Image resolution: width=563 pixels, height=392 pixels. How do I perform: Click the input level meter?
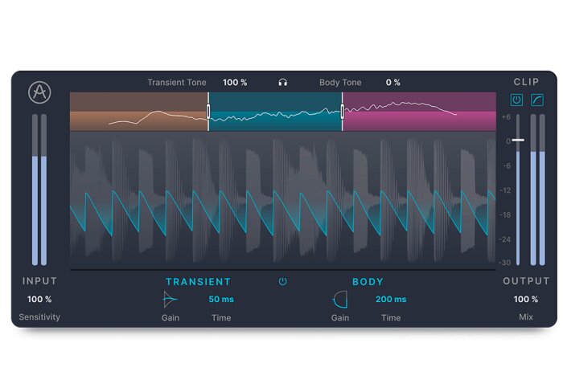pyautogui.click(x=39, y=190)
